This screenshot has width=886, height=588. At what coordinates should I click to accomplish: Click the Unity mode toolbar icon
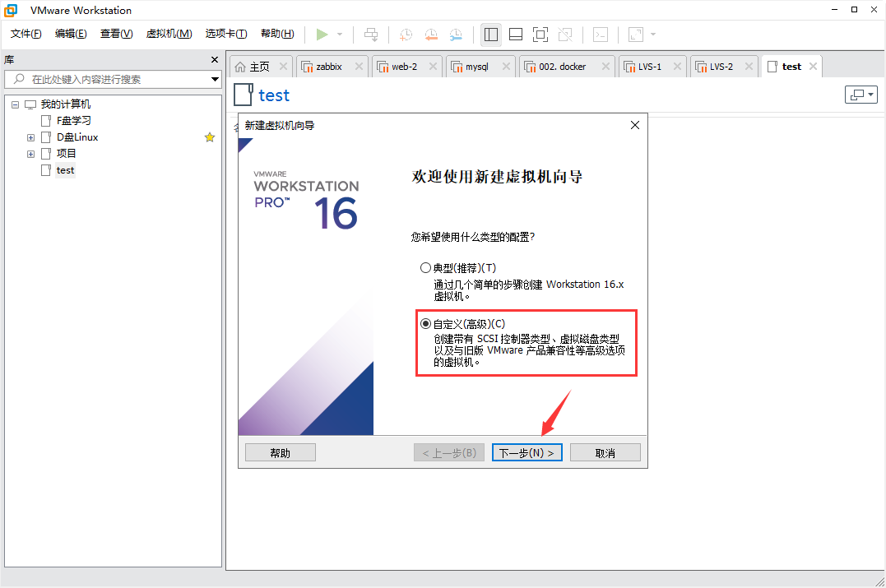[565, 35]
